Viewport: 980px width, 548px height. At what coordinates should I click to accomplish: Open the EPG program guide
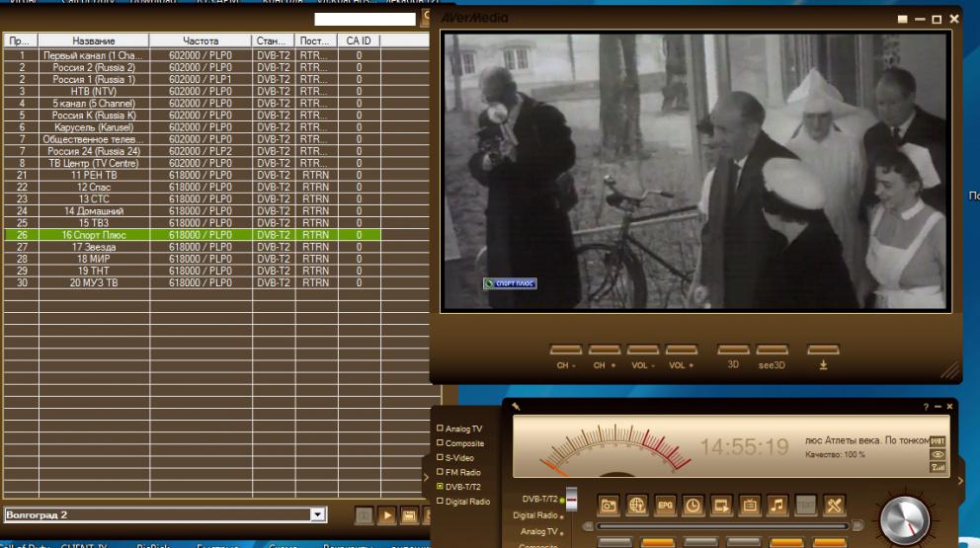click(666, 505)
